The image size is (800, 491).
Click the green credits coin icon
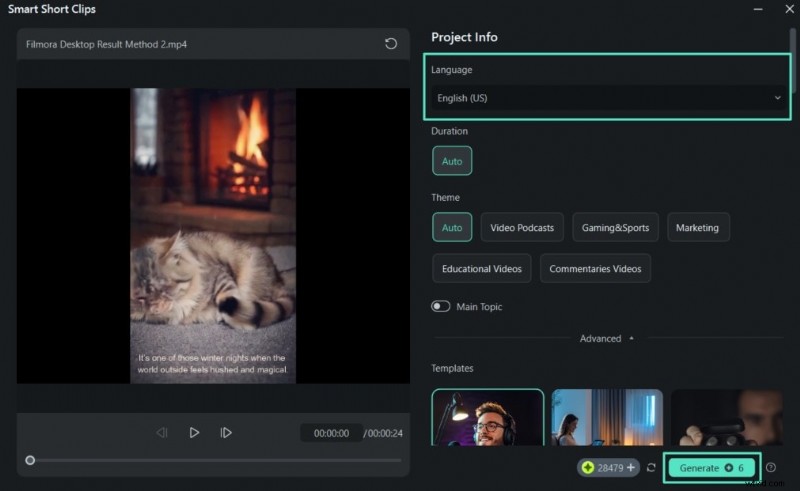[588, 467]
